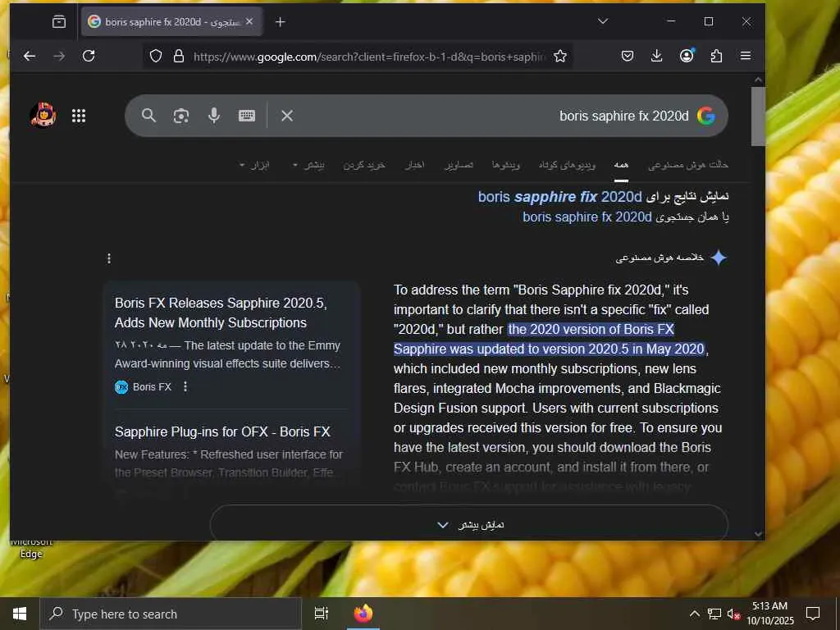Open corrected query boris sapphire fix 2020d
840x630 pixels.
tap(559, 197)
